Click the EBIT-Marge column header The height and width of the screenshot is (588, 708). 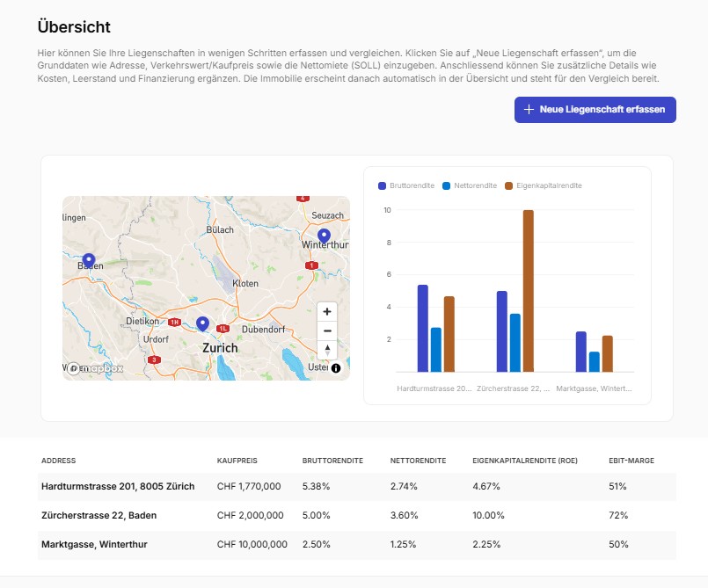point(631,461)
